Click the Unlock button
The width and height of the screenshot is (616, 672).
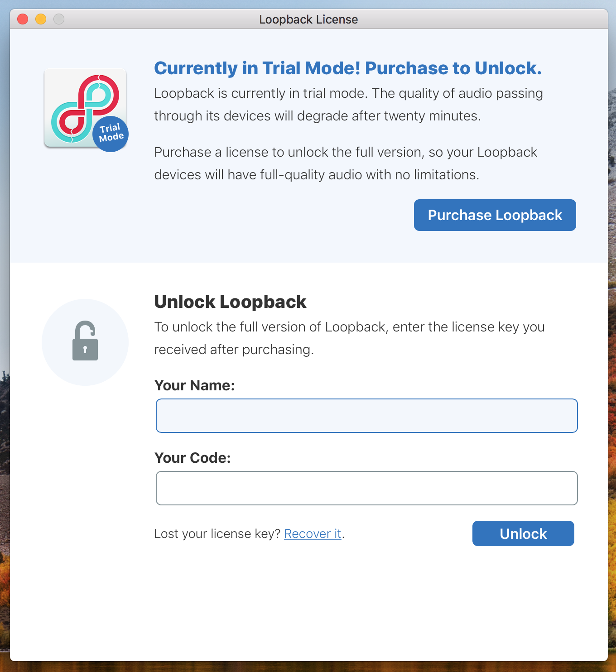[523, 533]
